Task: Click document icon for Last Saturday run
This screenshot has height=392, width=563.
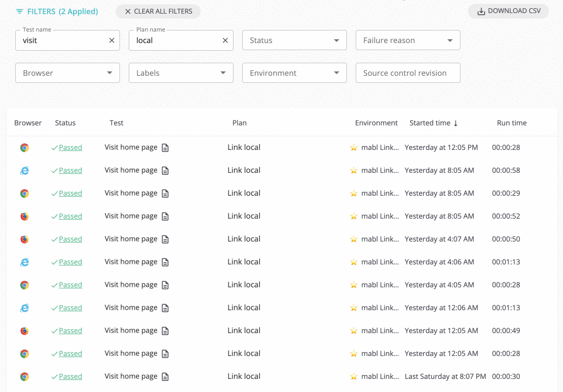Action: (x=165, y=377)
